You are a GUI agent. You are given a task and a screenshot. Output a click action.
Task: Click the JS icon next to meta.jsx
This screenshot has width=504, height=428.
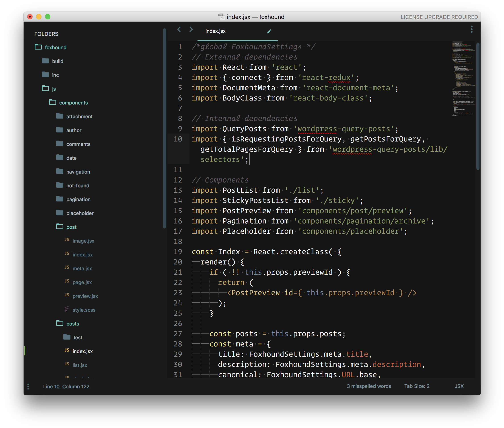pyautogui.click(x=67, y=268)
